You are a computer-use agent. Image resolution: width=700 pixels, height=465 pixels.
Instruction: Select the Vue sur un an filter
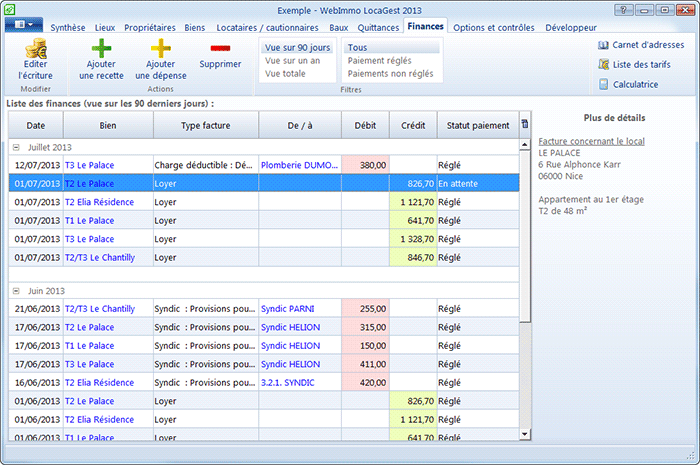point(293,60)
